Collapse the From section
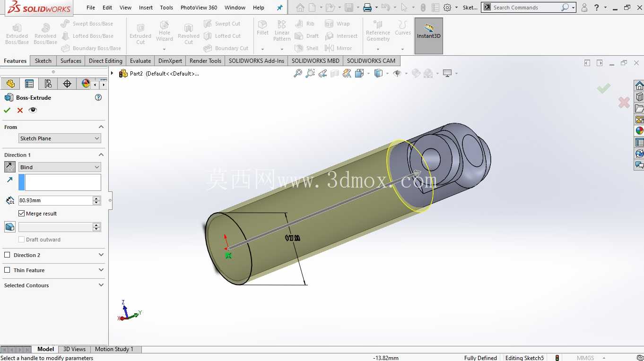The width and height of the screenshot is (644, 361). [x=101, y=127]
